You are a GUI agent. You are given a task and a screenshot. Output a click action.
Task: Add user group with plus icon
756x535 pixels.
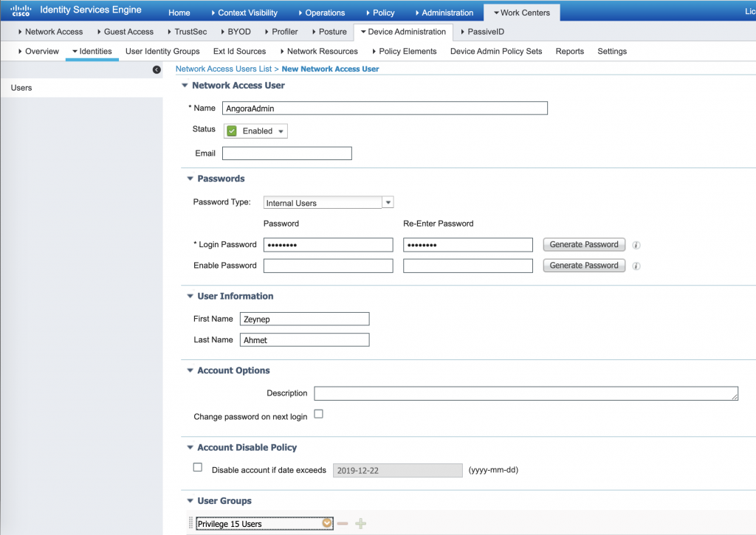click(x=360, y=523)
